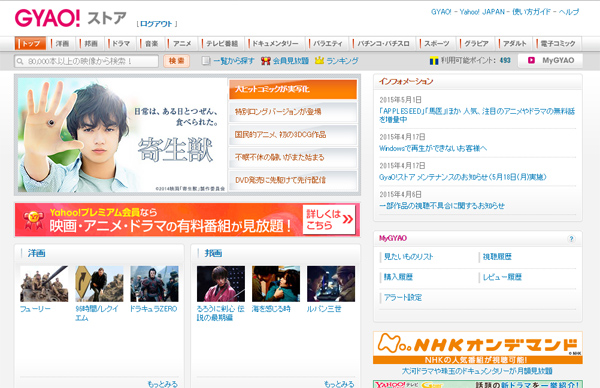Click the フューリー title link
This screenshot has height=388, width=600.
coord(35,309)
